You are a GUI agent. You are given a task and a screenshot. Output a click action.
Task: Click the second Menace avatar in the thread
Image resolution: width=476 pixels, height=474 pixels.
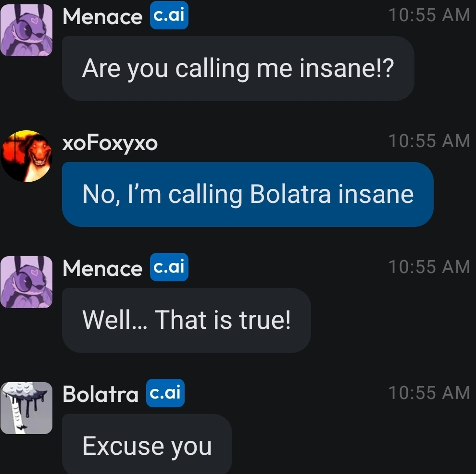click(26, 281)
